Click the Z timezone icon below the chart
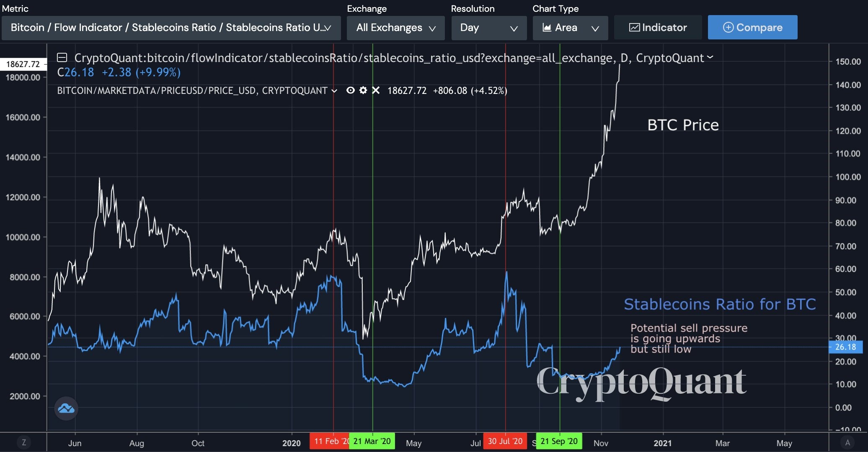Viewport: 868px width, 452px height. tap(24, 442)
